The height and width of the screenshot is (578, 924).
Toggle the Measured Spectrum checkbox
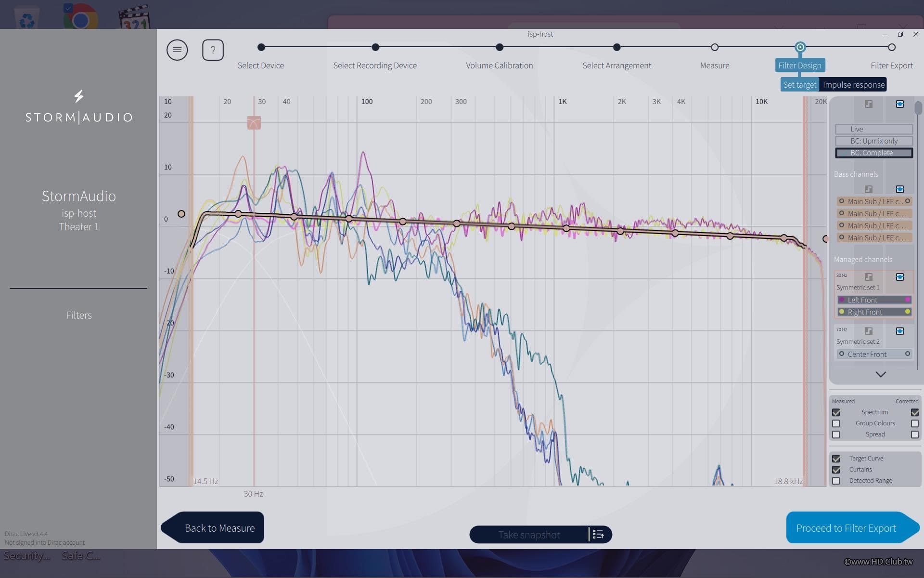(836, 412)
